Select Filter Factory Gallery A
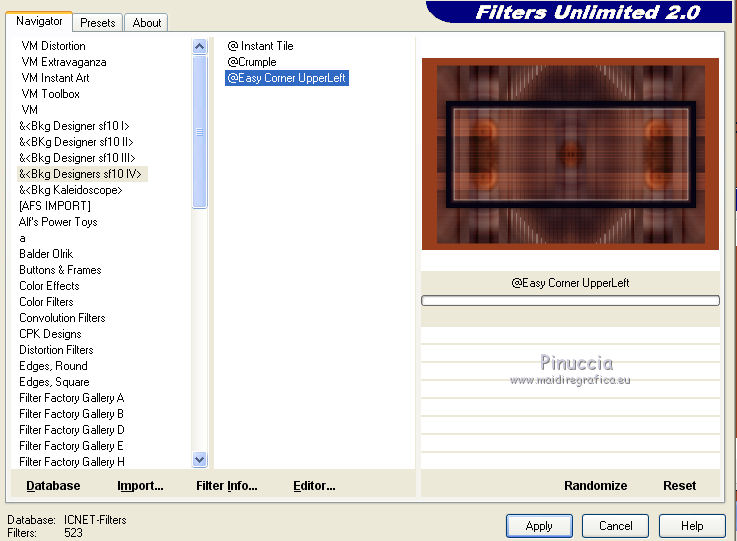 (72, 398)
